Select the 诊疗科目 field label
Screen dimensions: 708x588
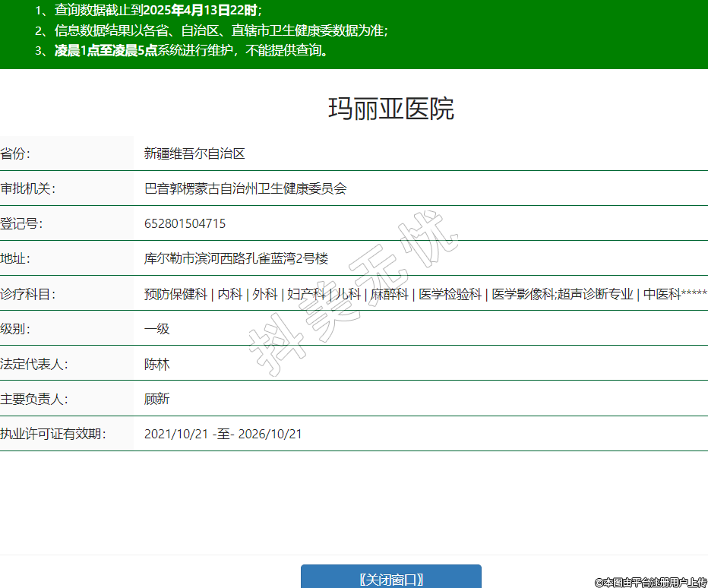[28, 294]
